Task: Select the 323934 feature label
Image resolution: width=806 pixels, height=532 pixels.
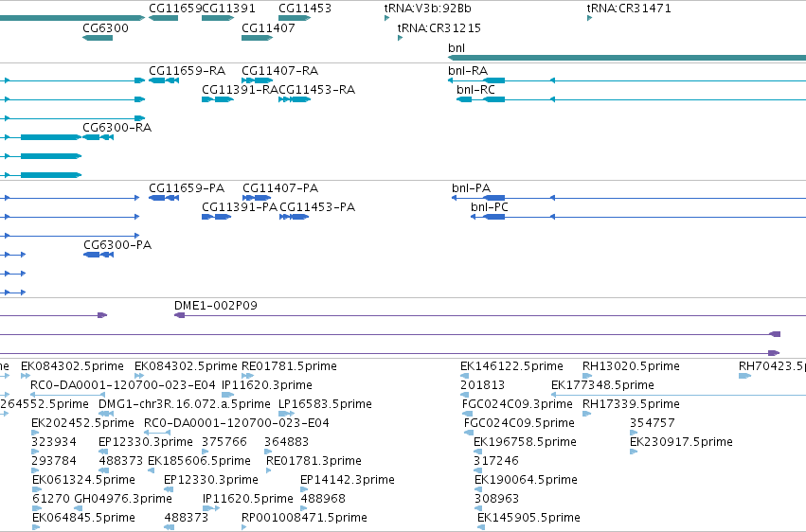Action: click(x=54, y=442)
